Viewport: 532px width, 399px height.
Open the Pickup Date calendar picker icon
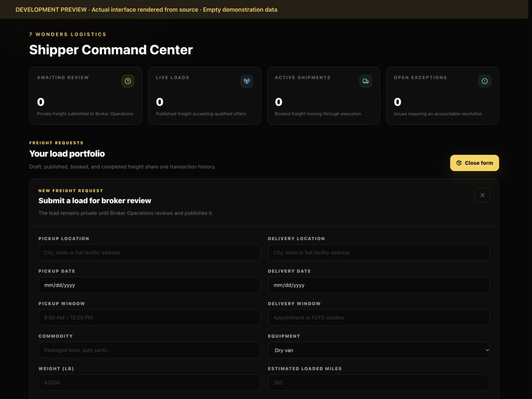tap(251, 285)
